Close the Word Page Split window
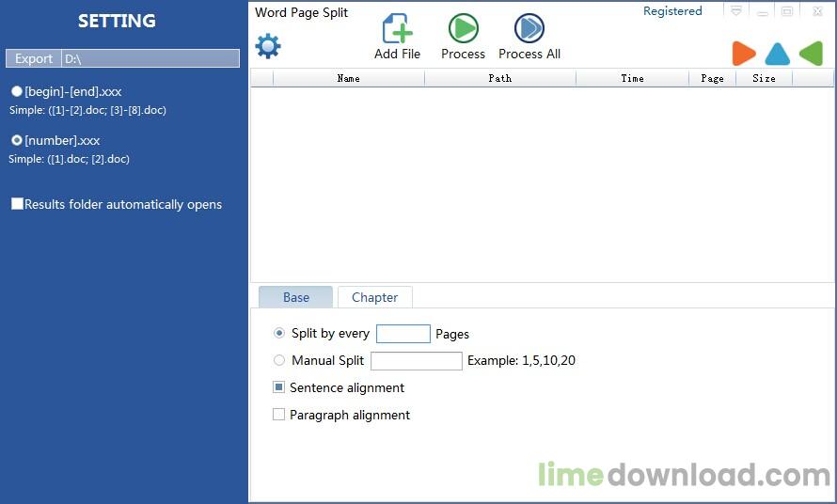837x504 pixels. pos(817,11)
